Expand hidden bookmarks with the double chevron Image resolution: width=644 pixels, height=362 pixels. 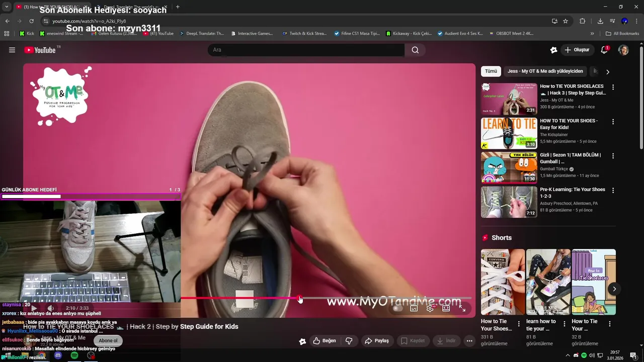[x=592, y=34]
